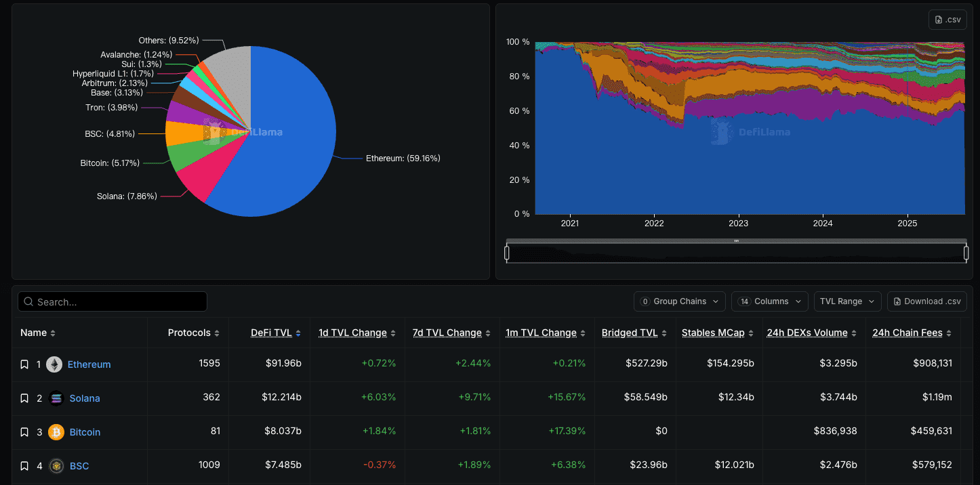Screen dimensions: 980x485
Task: Open the Group Chains dropdown
Action: (x=680, y=301)
